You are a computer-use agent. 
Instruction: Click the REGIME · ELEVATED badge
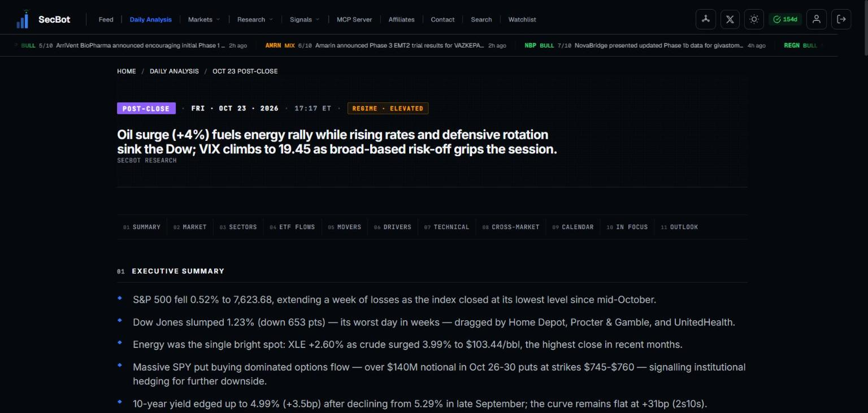[388, 109]
